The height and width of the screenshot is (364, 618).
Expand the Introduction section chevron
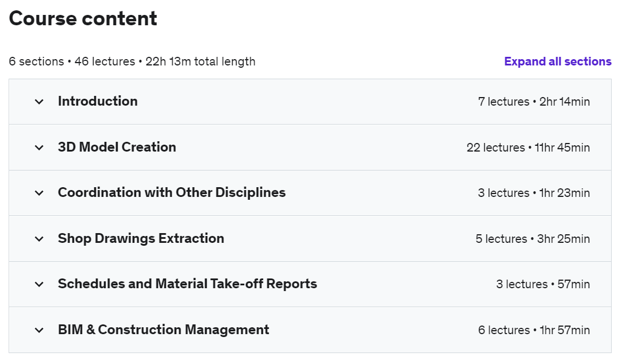click(x=39, y=102)
